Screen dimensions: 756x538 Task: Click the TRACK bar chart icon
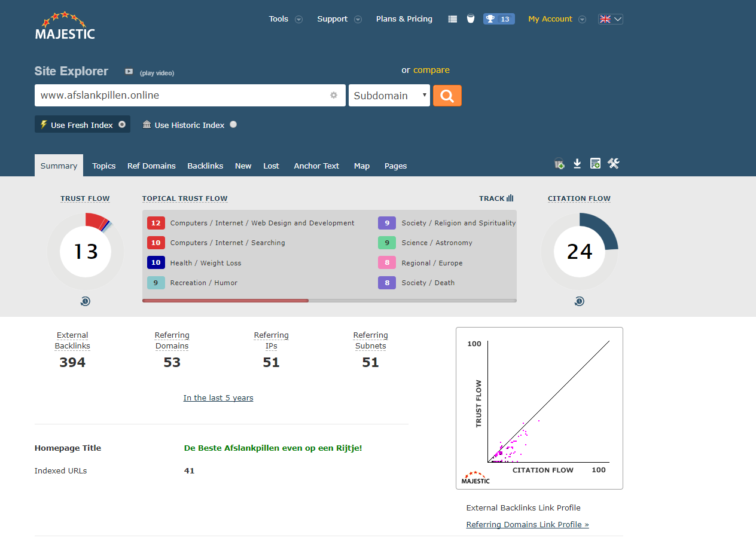(x=510, y=198)
